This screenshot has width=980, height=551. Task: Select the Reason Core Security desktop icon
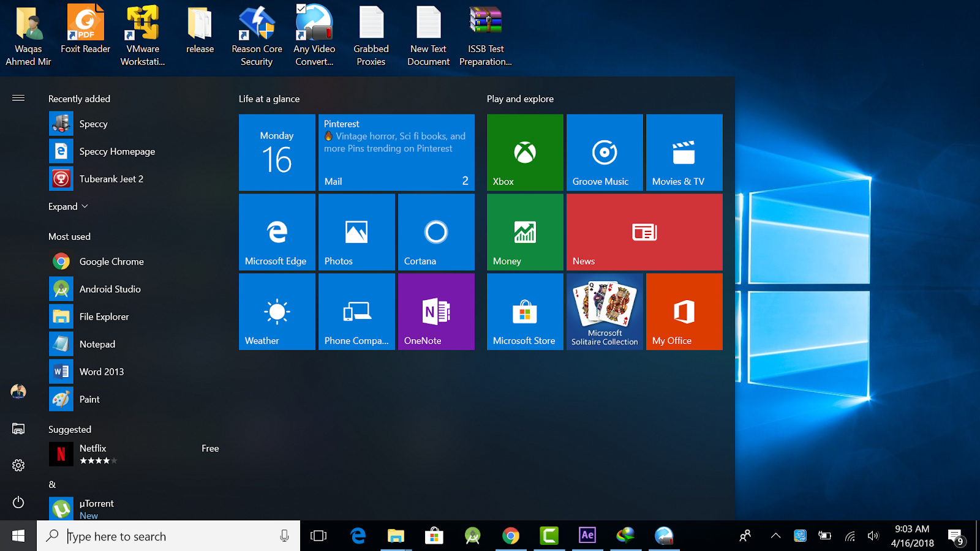(x=257, y=35)
